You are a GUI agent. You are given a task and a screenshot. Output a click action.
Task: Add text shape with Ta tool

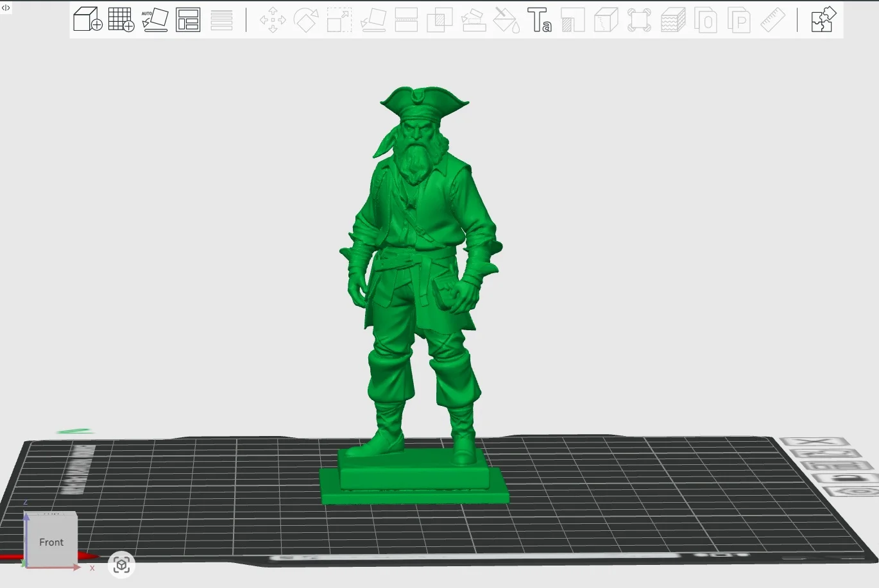(x=540, y=20)
